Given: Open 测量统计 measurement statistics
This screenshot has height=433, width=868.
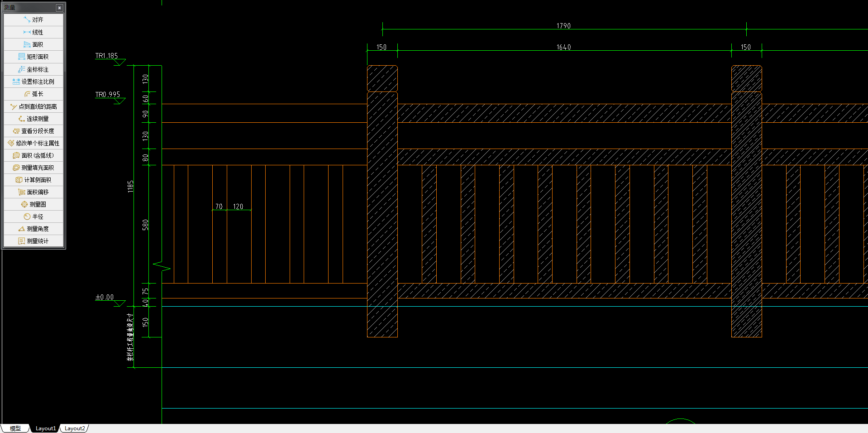Looking at the screenshot, I should click(x=33, y=241).
